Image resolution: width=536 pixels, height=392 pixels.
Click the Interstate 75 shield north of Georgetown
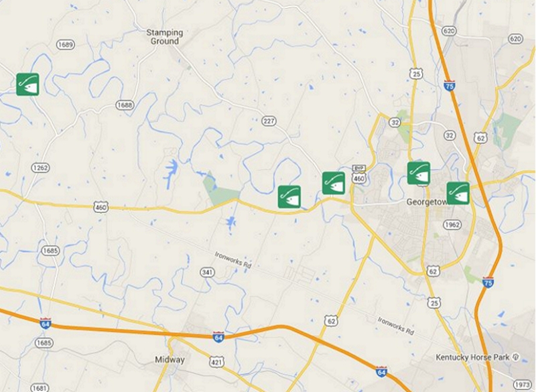coord(449,85)
